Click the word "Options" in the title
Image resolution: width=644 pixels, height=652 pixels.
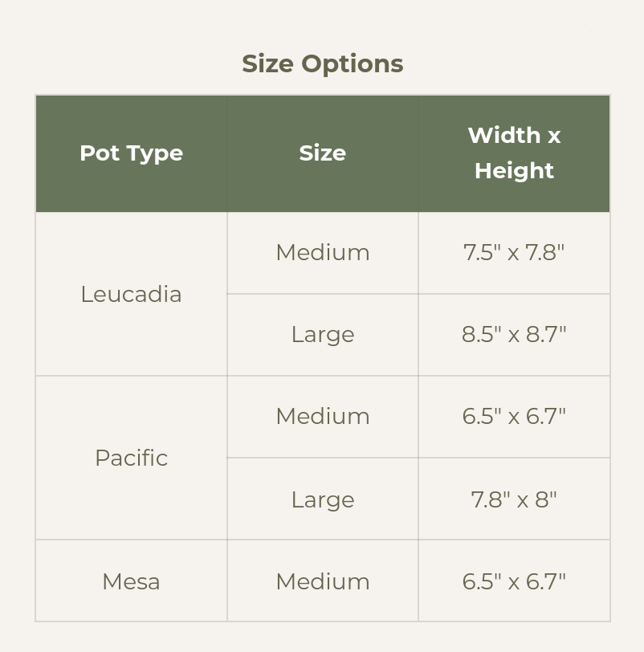(353, 64)
